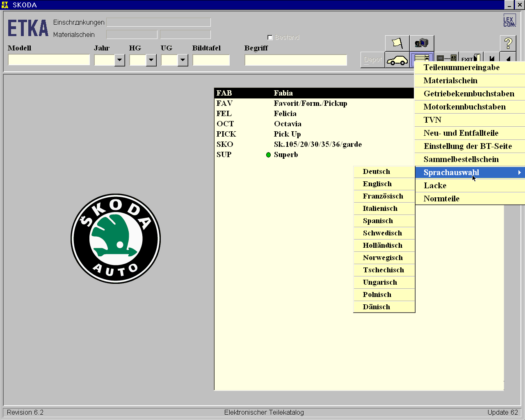Select the FAV Favorit/Form./Pickup row
Viewport: 525px width, 420px height.
pyautogui.click(x=314, y=103)
